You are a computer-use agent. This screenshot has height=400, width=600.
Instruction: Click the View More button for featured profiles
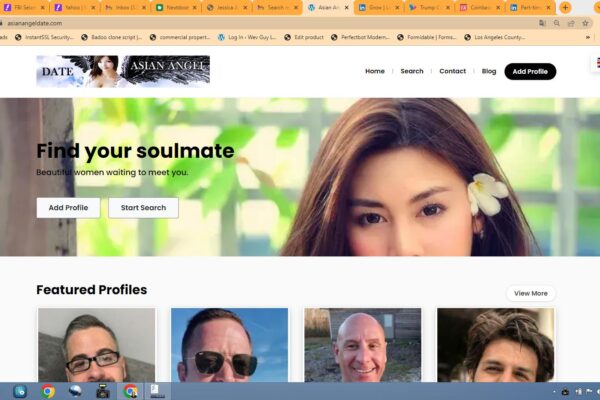click(531, 293)
